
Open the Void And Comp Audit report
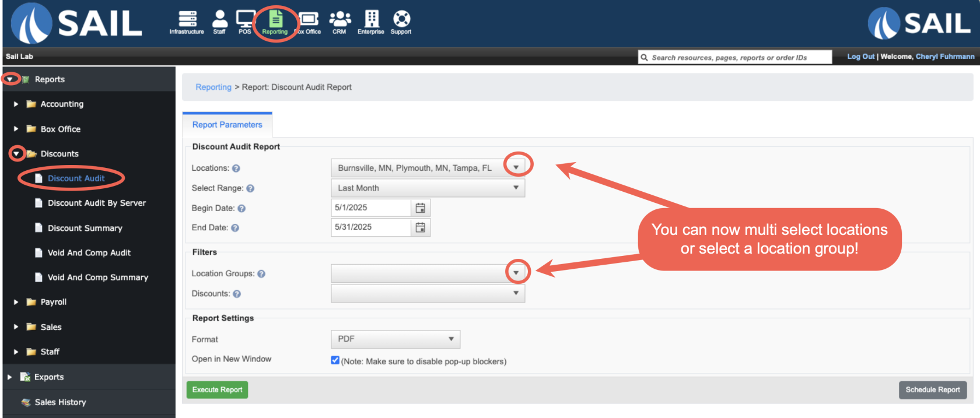click(89, 252)
